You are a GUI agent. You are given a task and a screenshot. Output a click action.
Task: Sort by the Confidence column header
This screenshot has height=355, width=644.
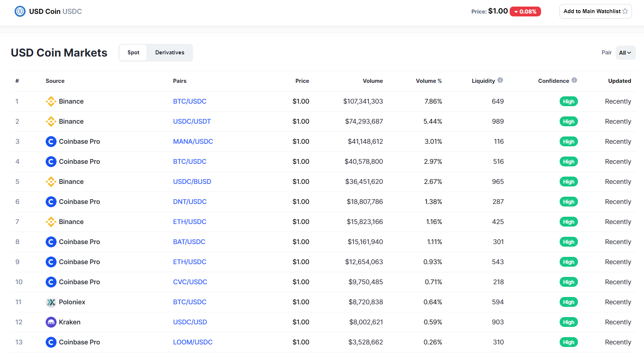click(x=553, y=81)
